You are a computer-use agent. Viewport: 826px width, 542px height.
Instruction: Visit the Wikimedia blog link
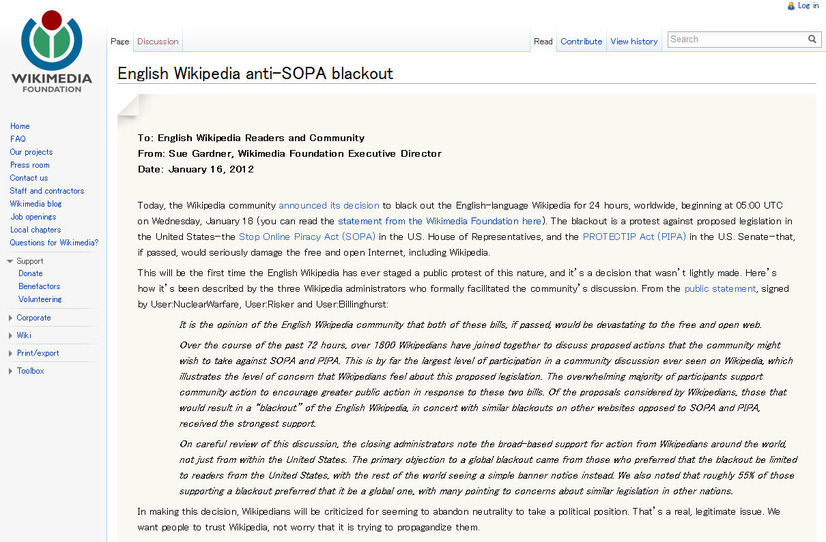[x=35, y=203]
